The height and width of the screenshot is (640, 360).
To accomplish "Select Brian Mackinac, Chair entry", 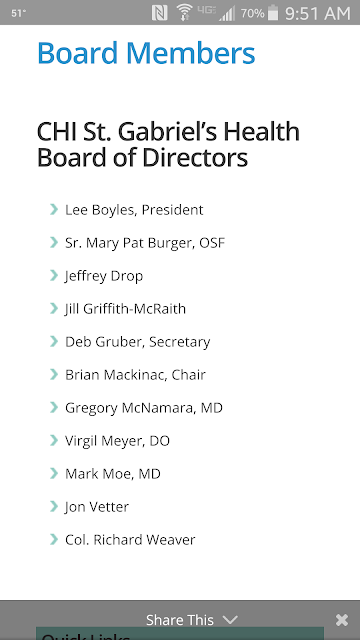I will (135, 375).
